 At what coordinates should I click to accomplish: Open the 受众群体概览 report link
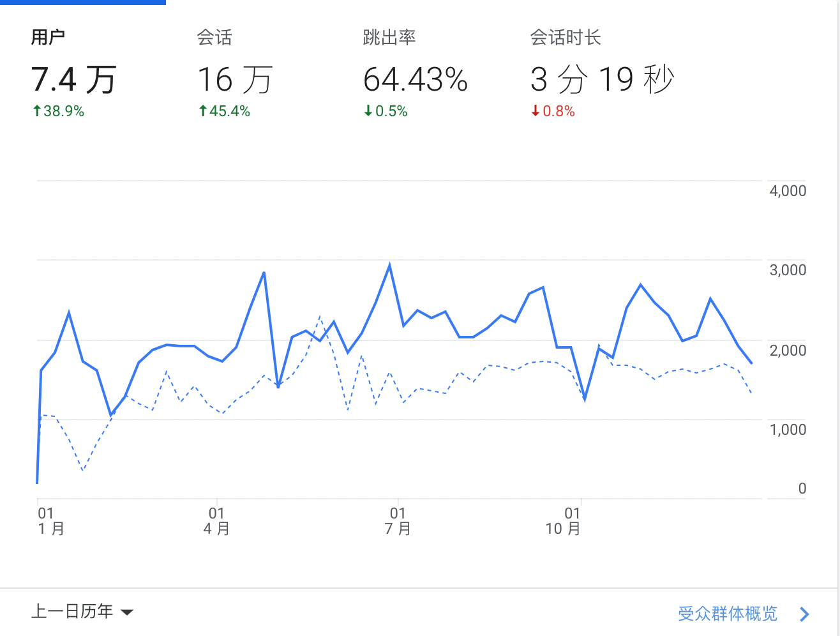(x=727, y=614)
